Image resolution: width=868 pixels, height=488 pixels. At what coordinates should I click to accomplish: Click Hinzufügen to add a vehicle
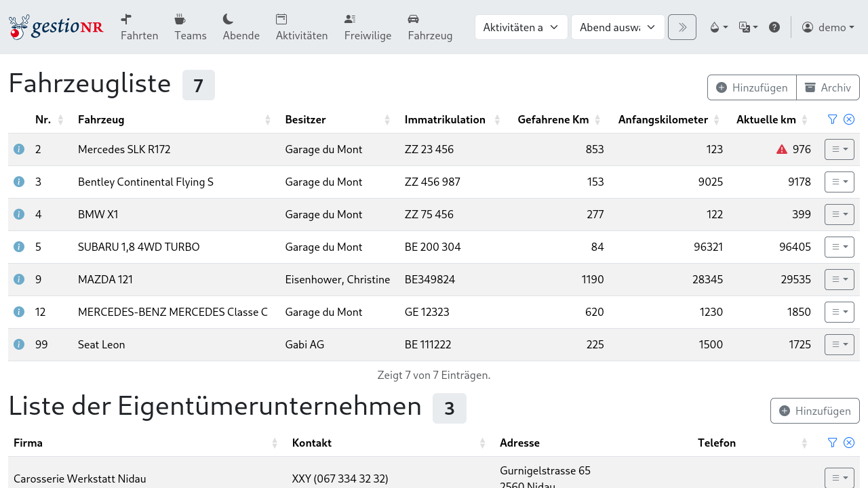coord(751,87)
